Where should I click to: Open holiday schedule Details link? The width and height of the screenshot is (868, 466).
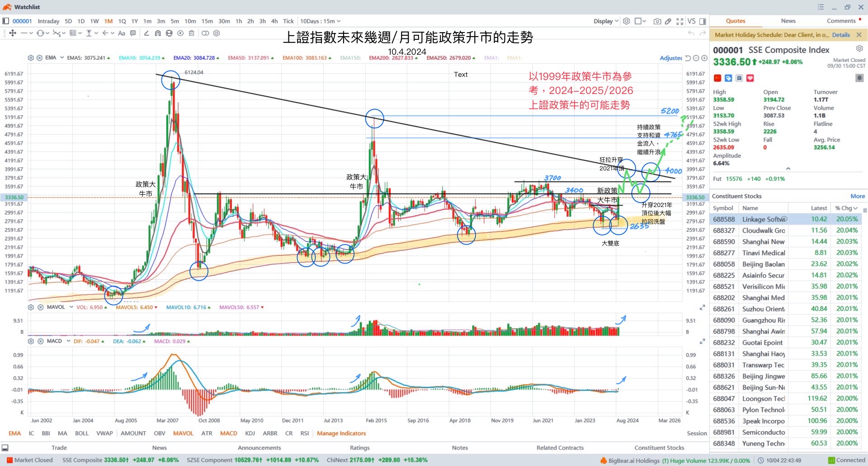point(841,35)
